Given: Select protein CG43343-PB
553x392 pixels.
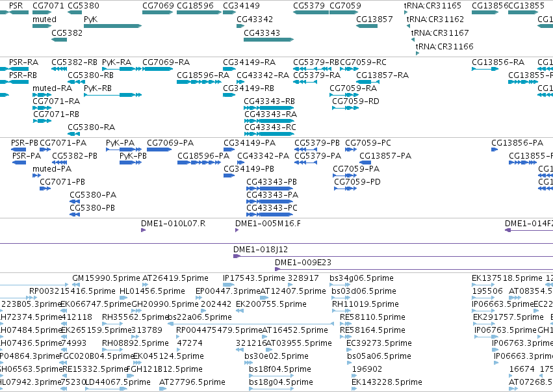Looking at the screenshot, I should [x=270, y=189].
